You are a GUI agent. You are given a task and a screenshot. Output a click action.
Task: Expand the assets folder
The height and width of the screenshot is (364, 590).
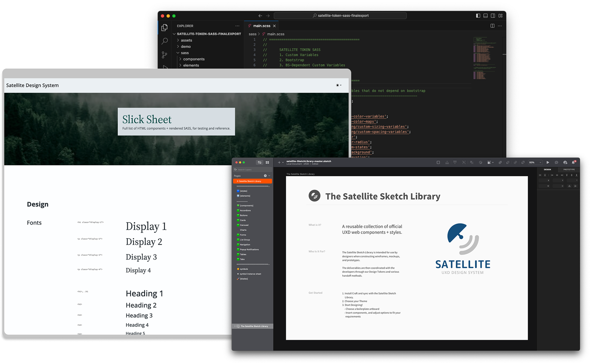(186, 40)
